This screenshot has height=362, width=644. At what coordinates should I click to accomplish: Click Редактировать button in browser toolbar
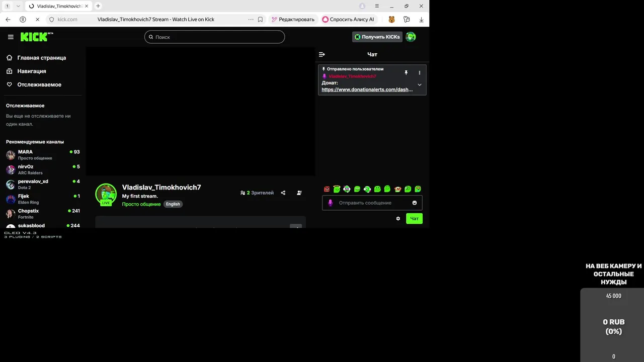293,19
